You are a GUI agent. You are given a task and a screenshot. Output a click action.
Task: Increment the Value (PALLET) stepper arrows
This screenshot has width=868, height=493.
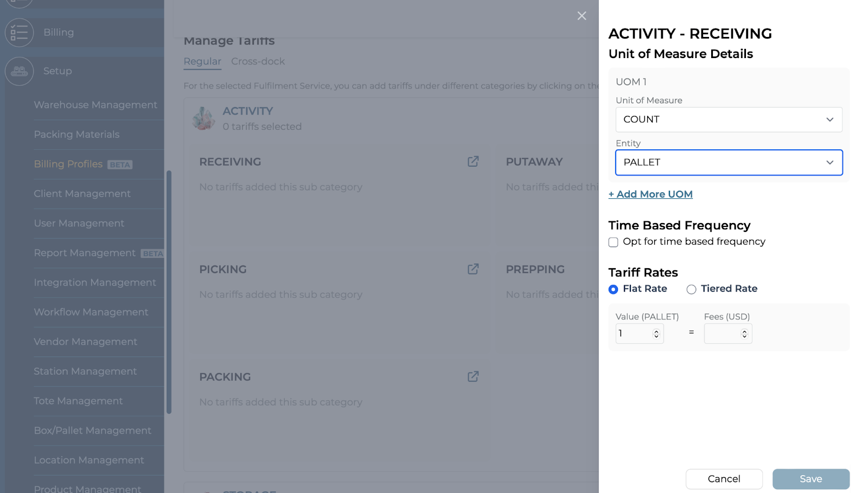point(656,331)
